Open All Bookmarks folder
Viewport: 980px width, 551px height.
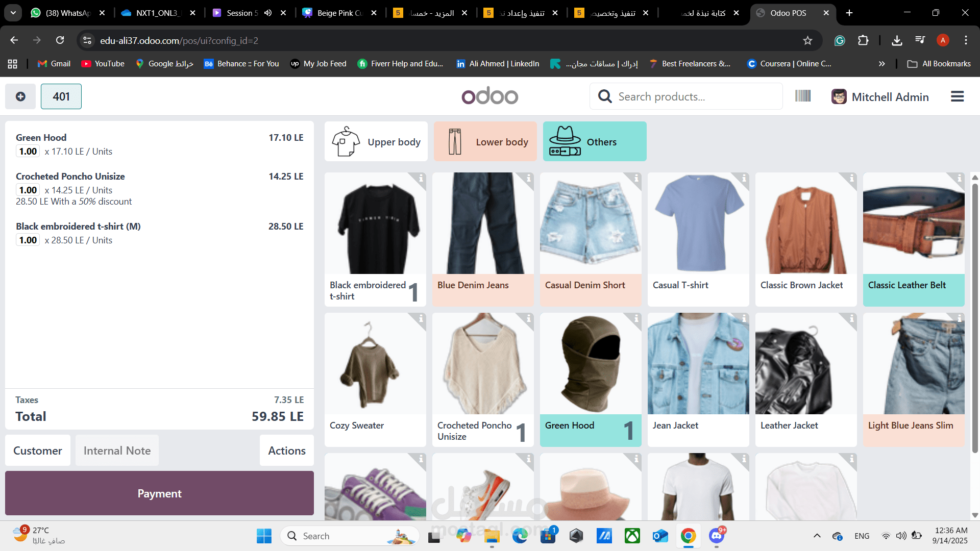coord(939,64)
